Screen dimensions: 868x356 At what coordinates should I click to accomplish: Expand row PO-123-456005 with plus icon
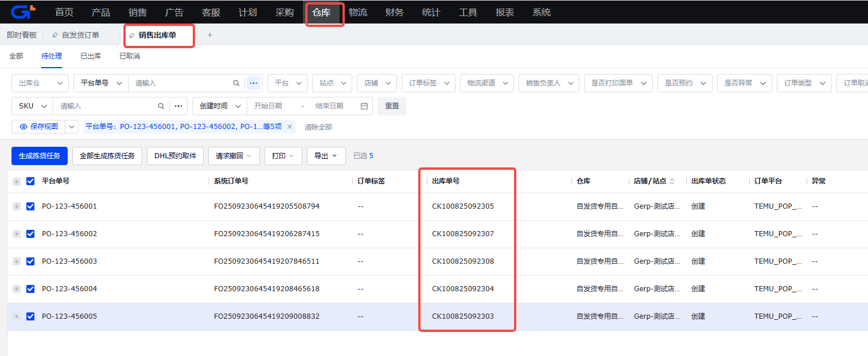(x=17, y=316)
